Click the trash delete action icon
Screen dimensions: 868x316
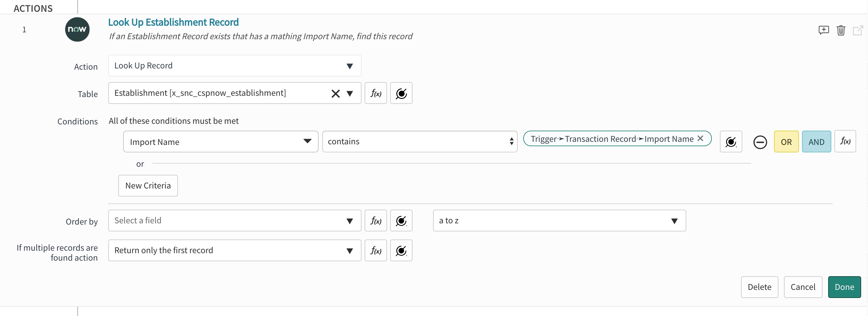tap(841, 30)
